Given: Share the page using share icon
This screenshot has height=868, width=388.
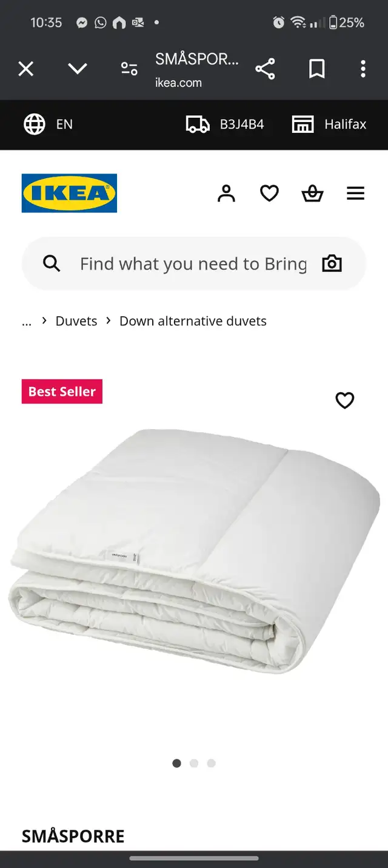Looking at the screenshot, I should tap(265, 69).
